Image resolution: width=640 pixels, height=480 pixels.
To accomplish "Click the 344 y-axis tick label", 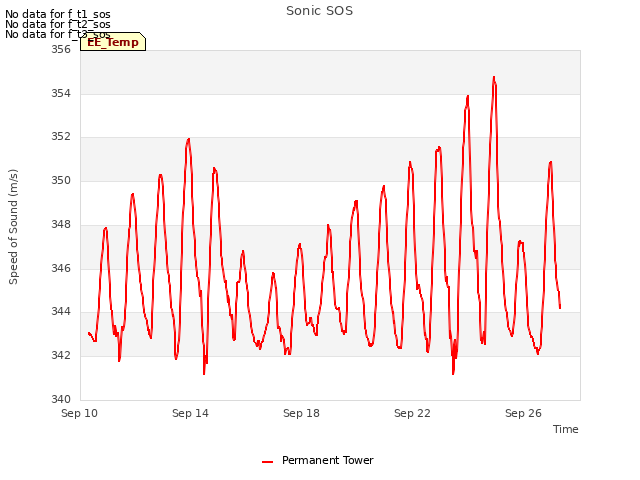I will tap(61, 312).
